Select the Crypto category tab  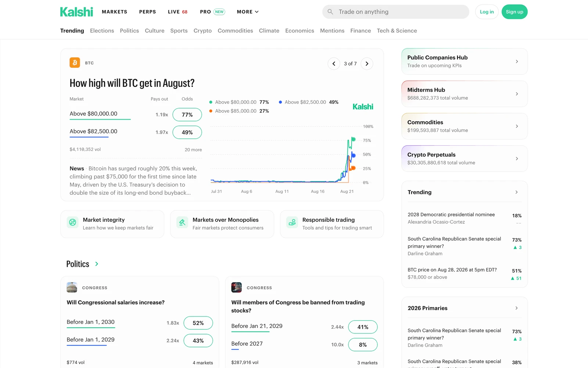(202, 31)
